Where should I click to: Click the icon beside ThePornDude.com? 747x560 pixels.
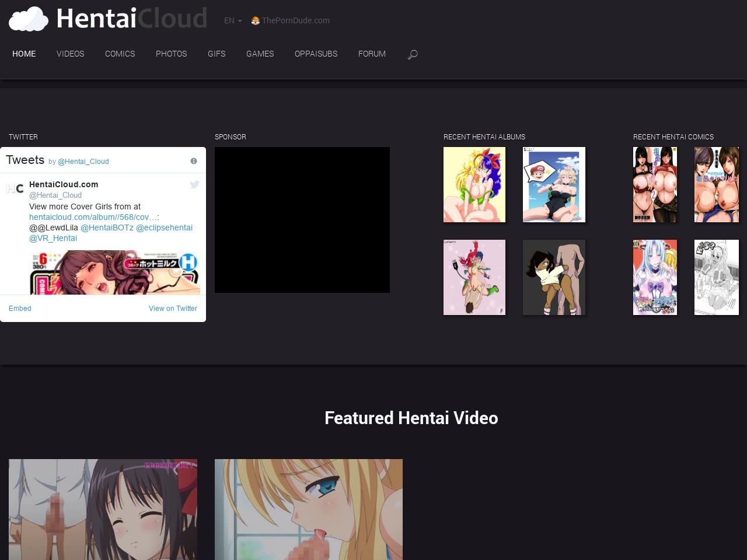click(255, 20)
